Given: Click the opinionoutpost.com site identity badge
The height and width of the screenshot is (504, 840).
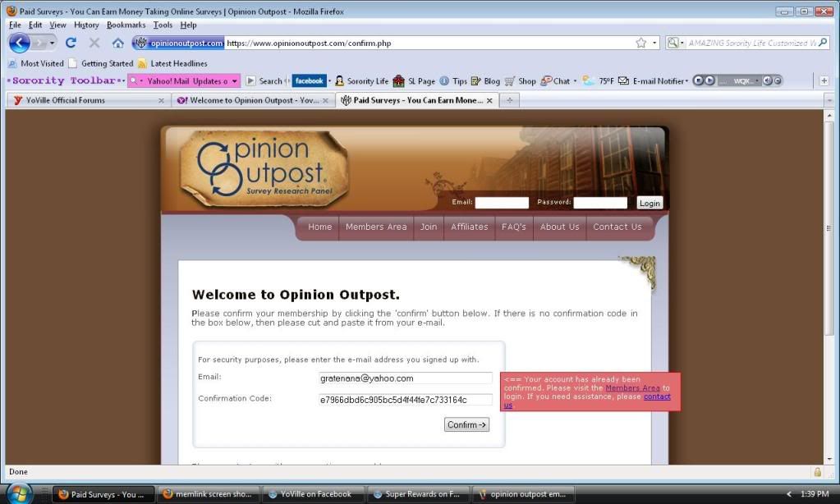Looking at the screenshot, I should pos(178,43).
